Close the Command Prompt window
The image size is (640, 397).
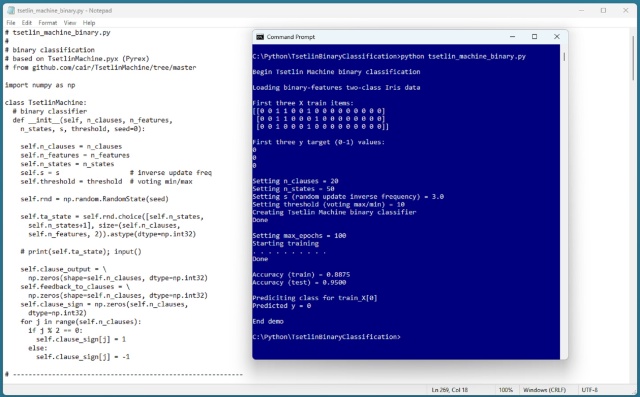(556, 37)
